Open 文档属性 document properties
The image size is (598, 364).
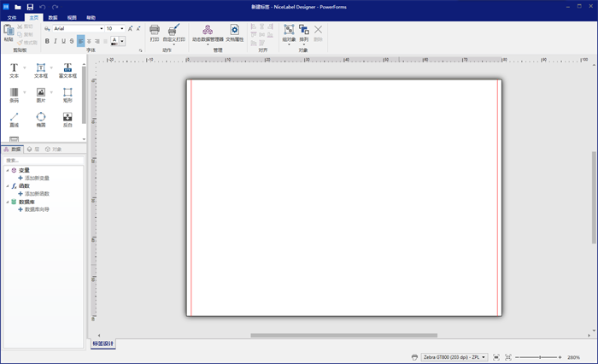point(235,32)
